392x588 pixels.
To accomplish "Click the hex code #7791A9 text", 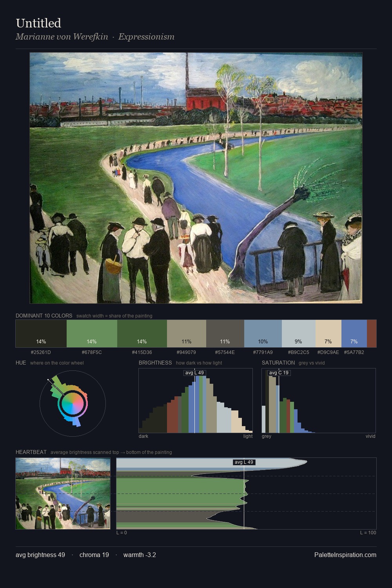I will pos(263,352).
